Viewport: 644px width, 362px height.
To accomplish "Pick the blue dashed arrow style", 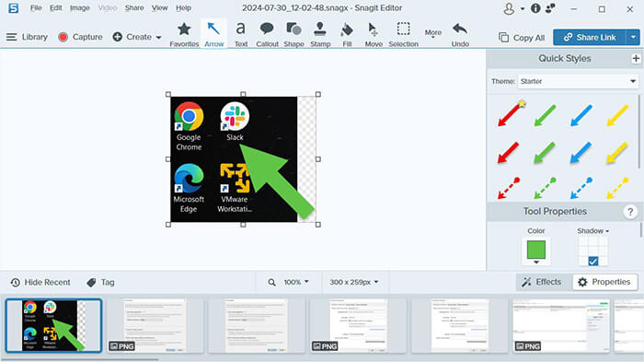I will pos(581,188).
